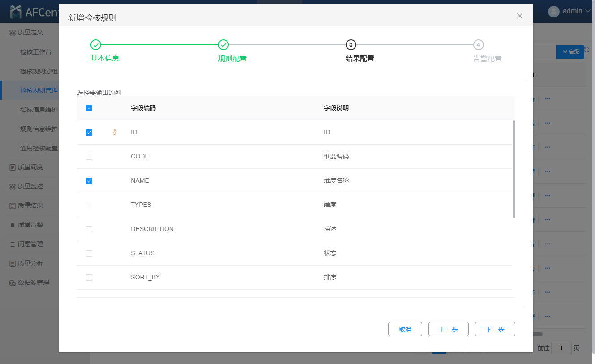Click the 取消 button
595x364 pixels.
(405, 329)
